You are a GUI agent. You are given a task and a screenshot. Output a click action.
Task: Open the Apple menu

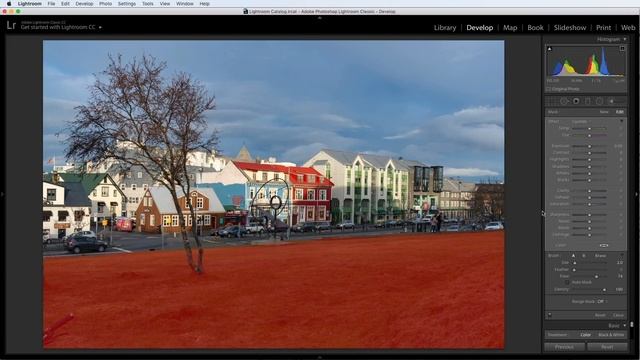tap(9, 4)
